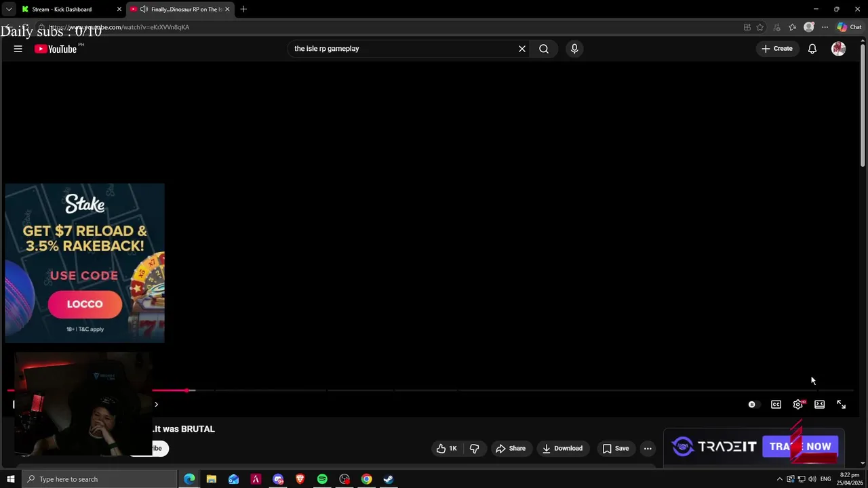868x488 pixels.
Task: Click the LOCCO code button in the Stake ad
Action: (85, 304)
